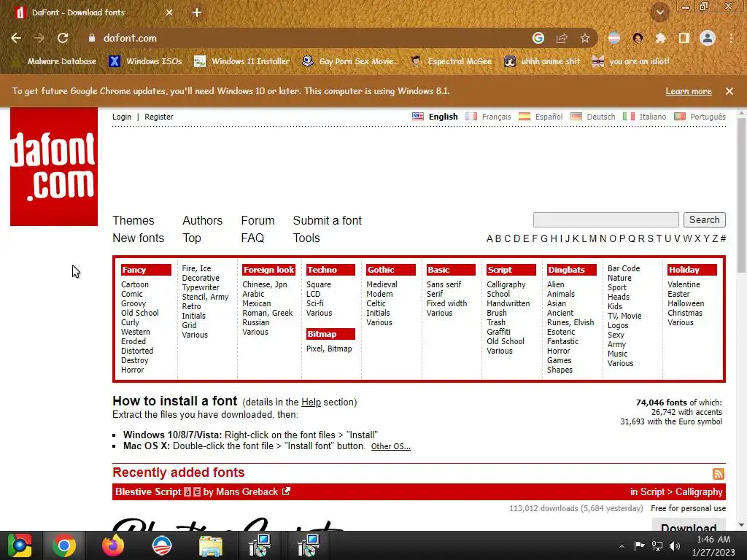Open the share page icon in address bar
Screen dimensions: 747x560
[x=562, y=38]
